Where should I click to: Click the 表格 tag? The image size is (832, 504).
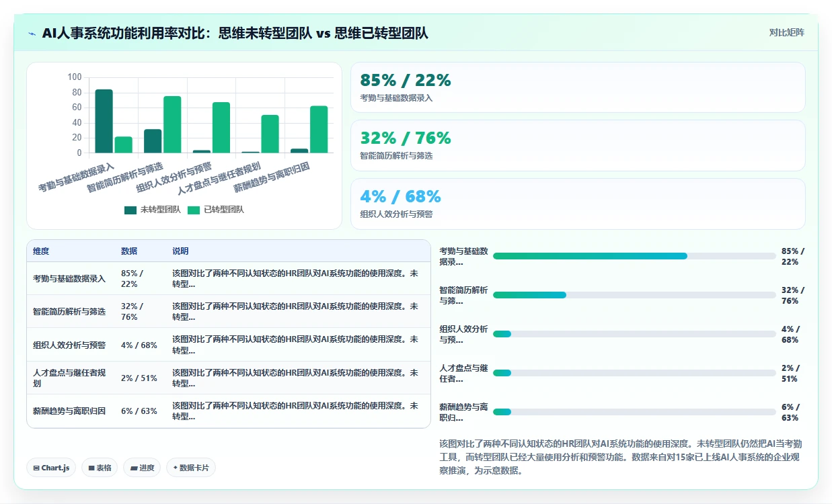click(100, 468)
